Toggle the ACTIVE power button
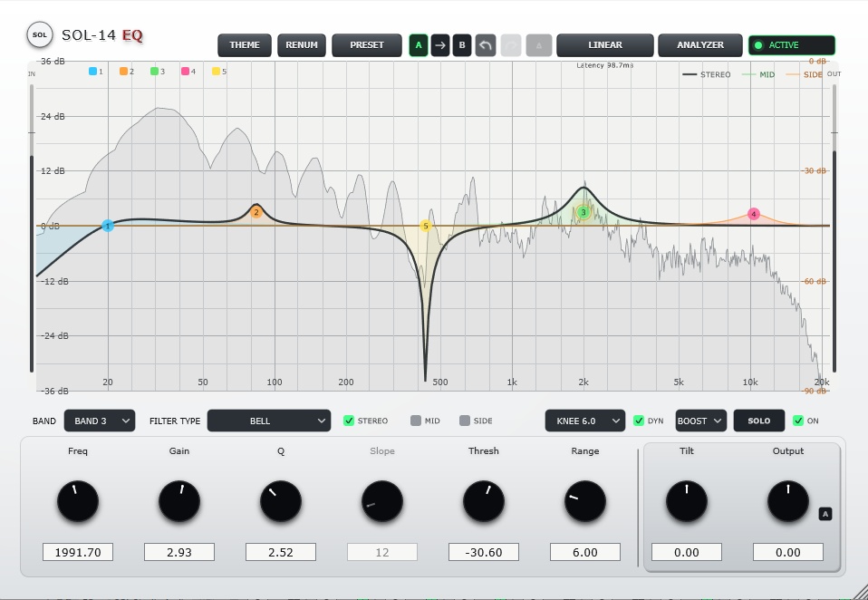Screen dimensions: 868x600 point(792,45)
